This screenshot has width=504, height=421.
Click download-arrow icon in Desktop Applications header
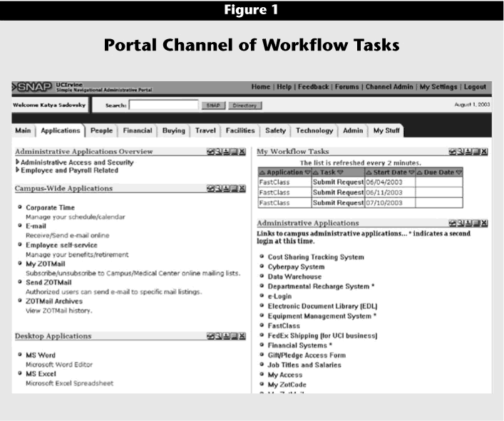coord(226,336)
